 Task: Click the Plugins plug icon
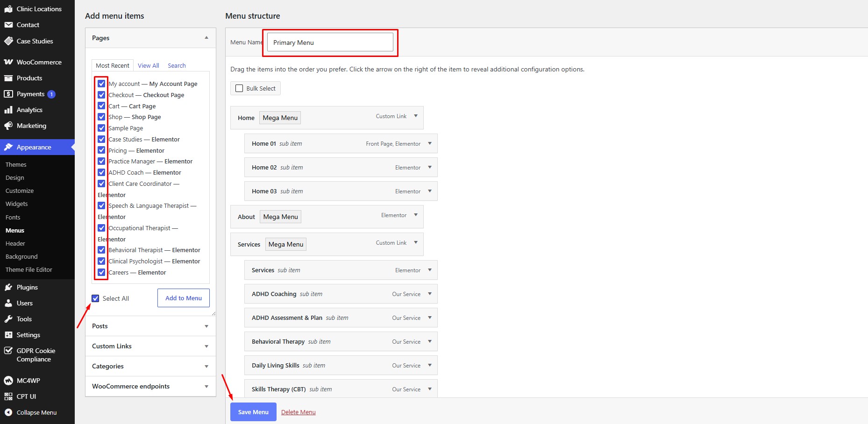click(8, 287)
